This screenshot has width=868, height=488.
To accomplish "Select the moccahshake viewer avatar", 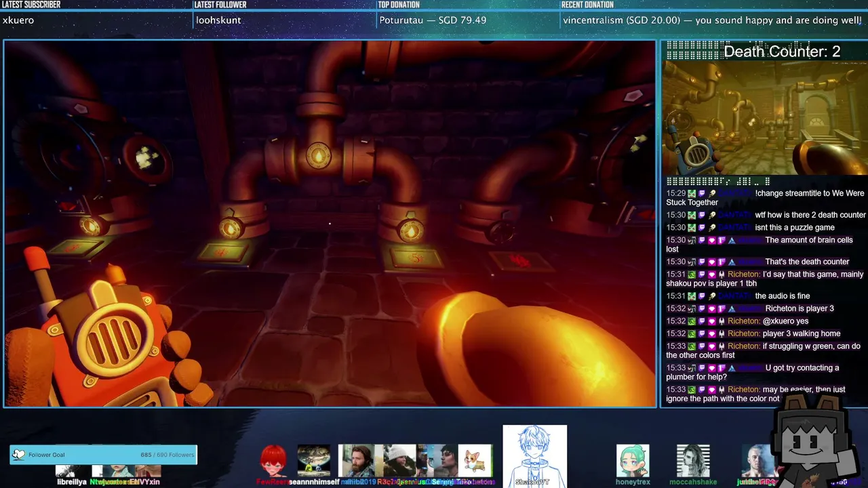I will (x=694, y=461).
